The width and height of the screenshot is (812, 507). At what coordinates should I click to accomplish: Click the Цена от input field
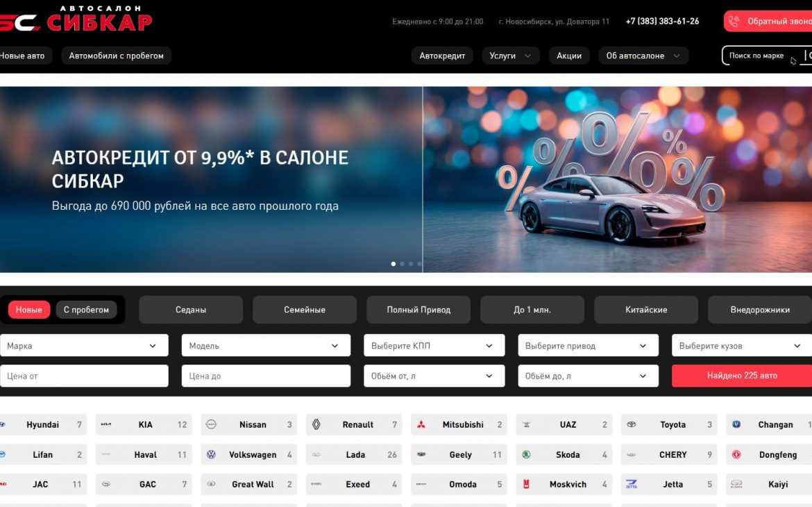(x=84, y=376)
